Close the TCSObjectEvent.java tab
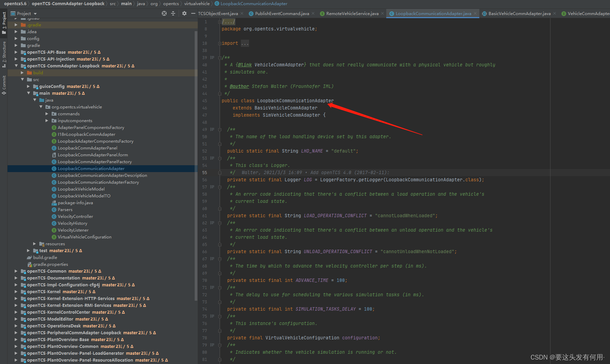Image resolution: width=610 pixels, height=364 pixels. [242, 14]
